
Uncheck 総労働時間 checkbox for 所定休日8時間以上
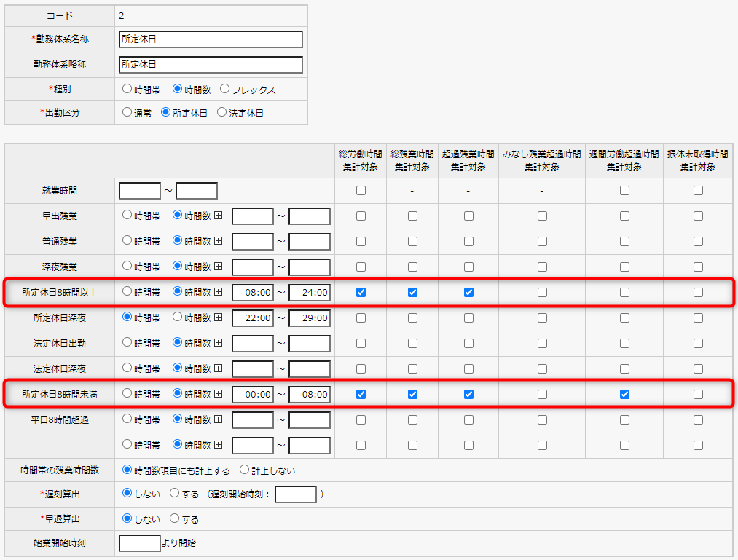coord(361,292)
